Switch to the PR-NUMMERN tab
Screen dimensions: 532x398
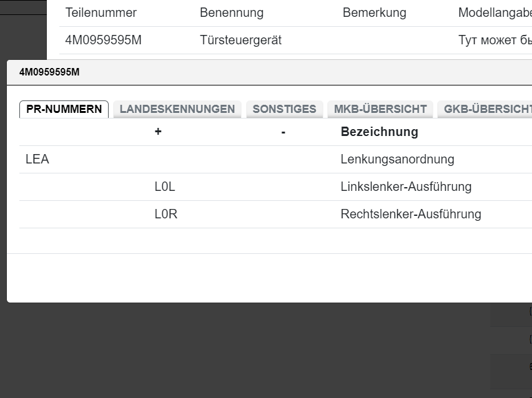click(x=64, y=109)
